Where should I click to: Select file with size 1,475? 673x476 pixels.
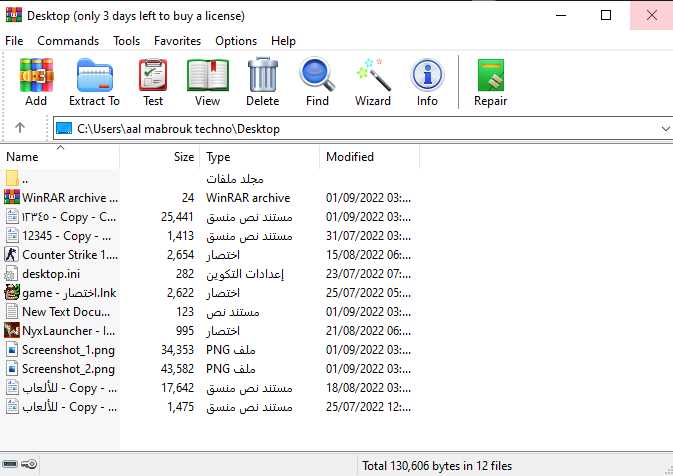coord(181,406)
